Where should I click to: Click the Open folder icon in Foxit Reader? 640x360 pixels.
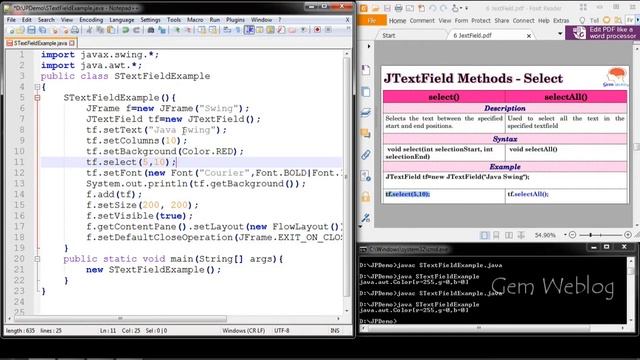click(x=375, y=8)
